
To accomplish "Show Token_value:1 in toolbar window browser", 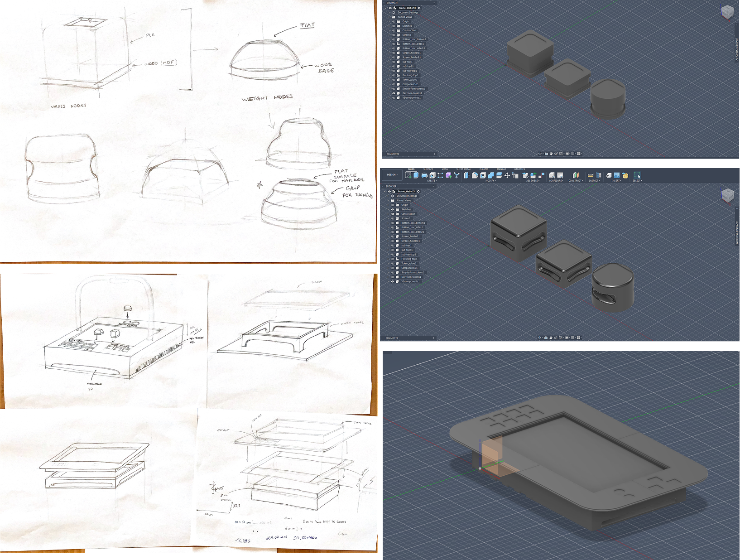I will (393, 263).
